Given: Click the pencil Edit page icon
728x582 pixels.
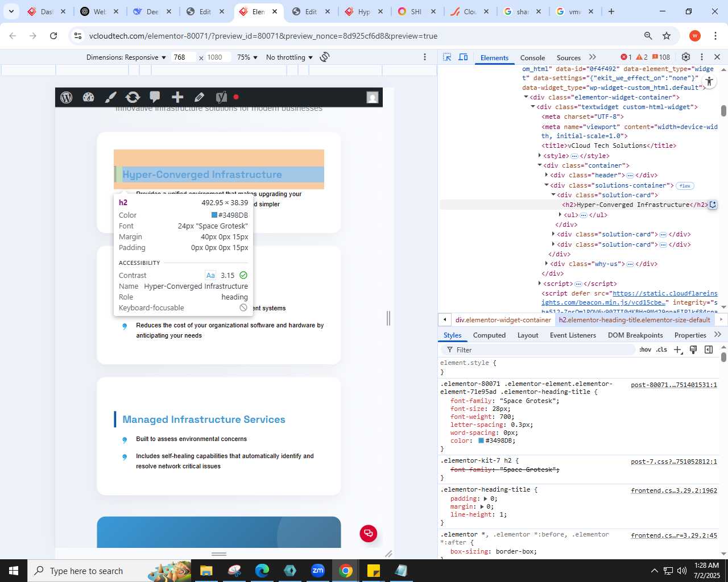Looking at the screenshot, I should click(199, 97).
